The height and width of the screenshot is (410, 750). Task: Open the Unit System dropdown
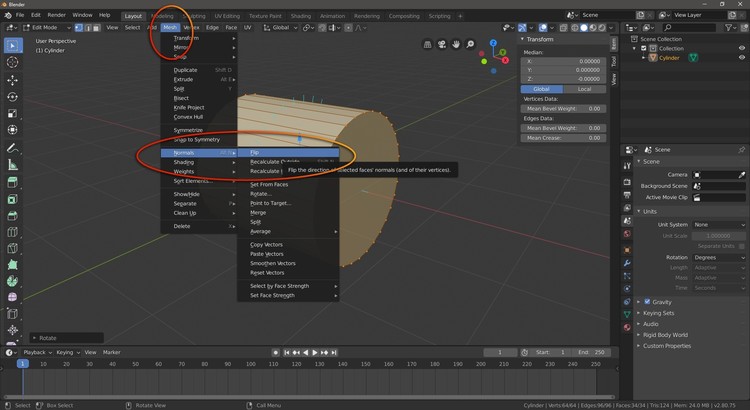pos(719,224)
